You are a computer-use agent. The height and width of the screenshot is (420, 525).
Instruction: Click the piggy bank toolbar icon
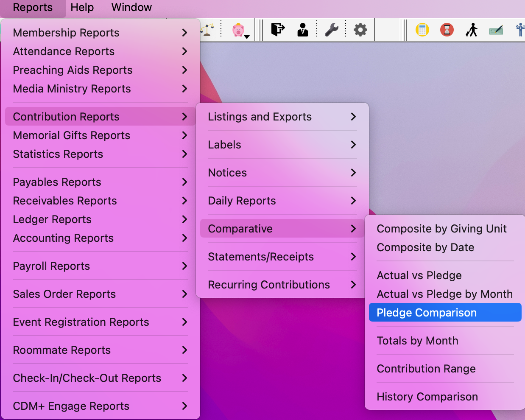pyautogui.click(x=238, y=30)
